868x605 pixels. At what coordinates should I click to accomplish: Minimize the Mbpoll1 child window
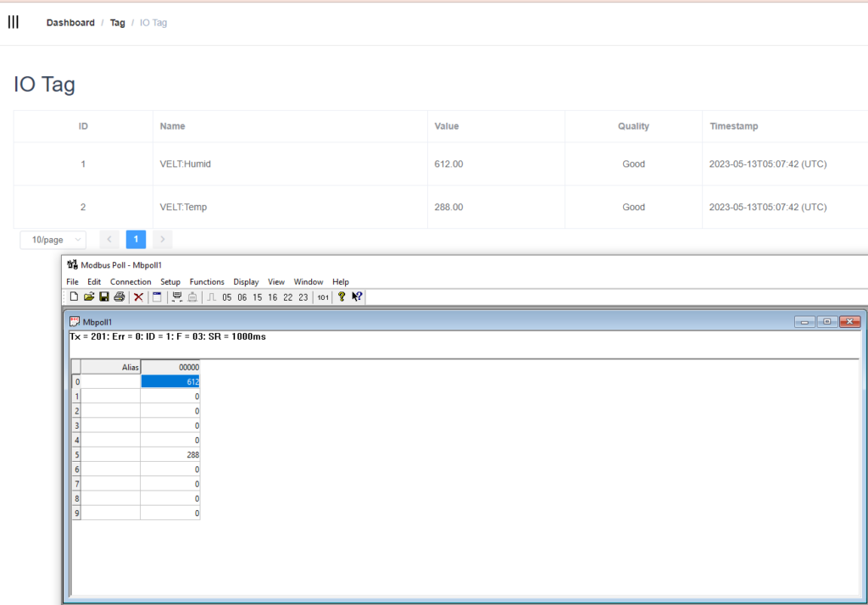point(804,322)
